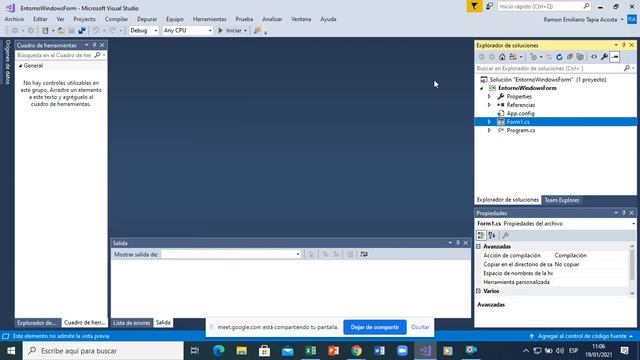Open the Proyecto menu

(x=84, y=19)
